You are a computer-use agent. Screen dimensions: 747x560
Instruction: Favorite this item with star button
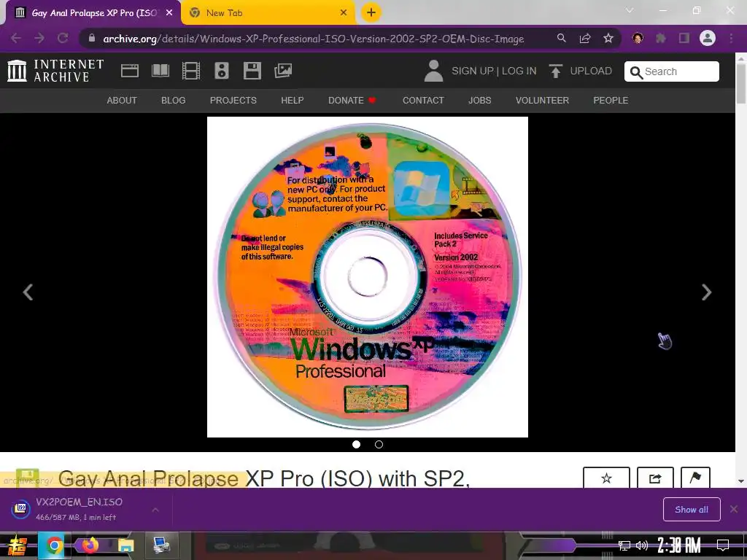pyautogui.click(x=606, y=478)
